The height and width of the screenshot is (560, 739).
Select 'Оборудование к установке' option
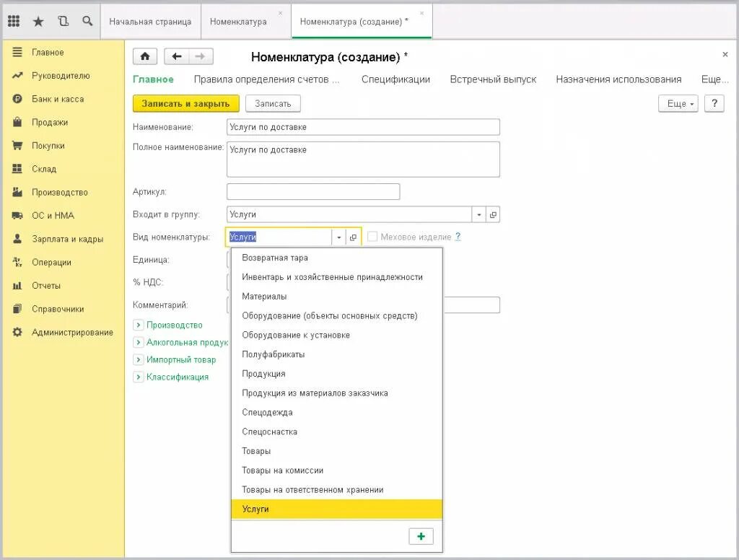click(336, 335)
